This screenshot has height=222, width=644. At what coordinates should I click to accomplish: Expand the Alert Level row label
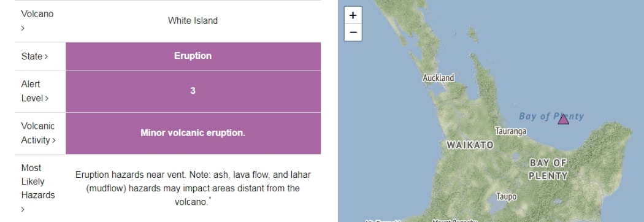pyautogui.click(x=35, y=91)
